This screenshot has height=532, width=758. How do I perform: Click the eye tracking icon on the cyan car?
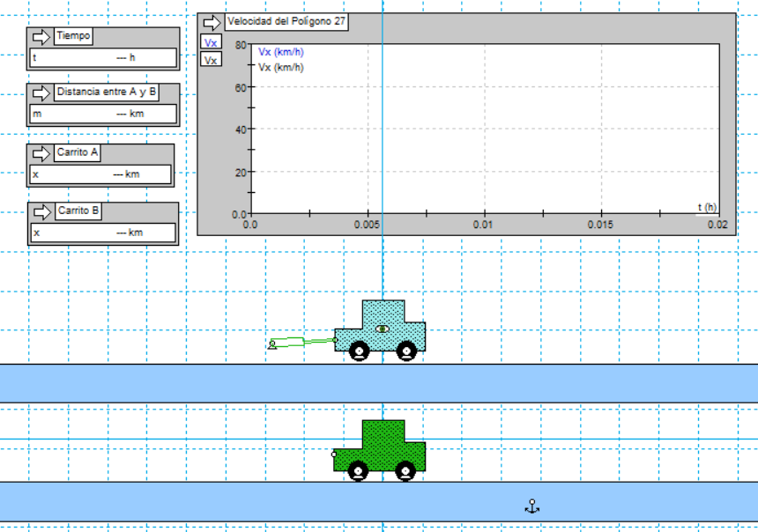[x=382, y=329]
